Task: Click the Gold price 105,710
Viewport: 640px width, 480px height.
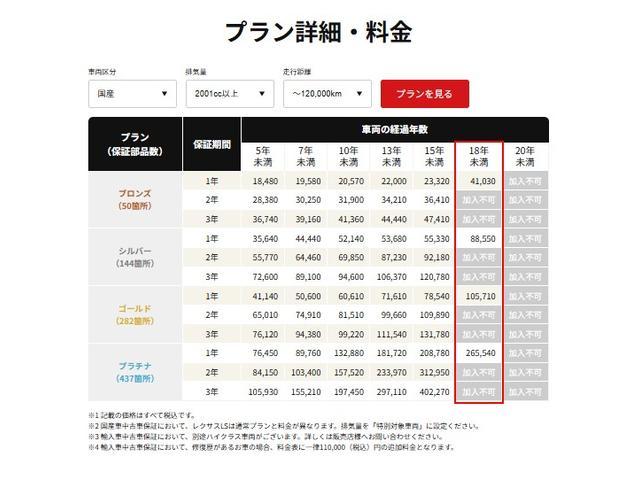Action: (479, 297)
